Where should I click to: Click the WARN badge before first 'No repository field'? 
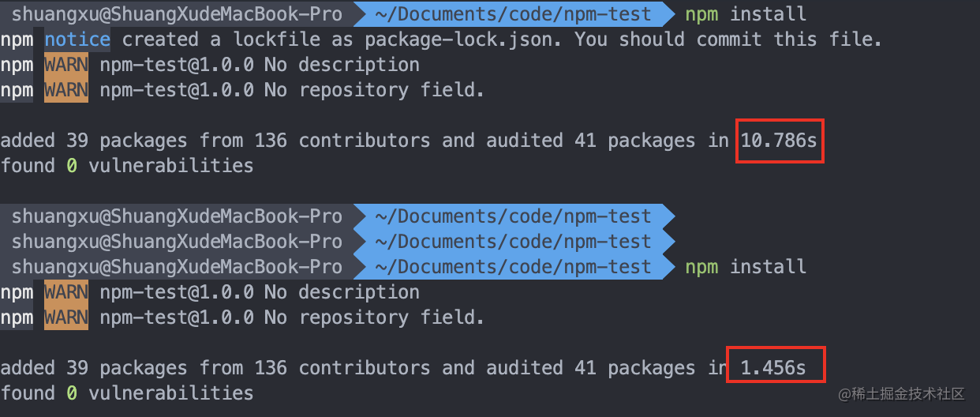66,90
